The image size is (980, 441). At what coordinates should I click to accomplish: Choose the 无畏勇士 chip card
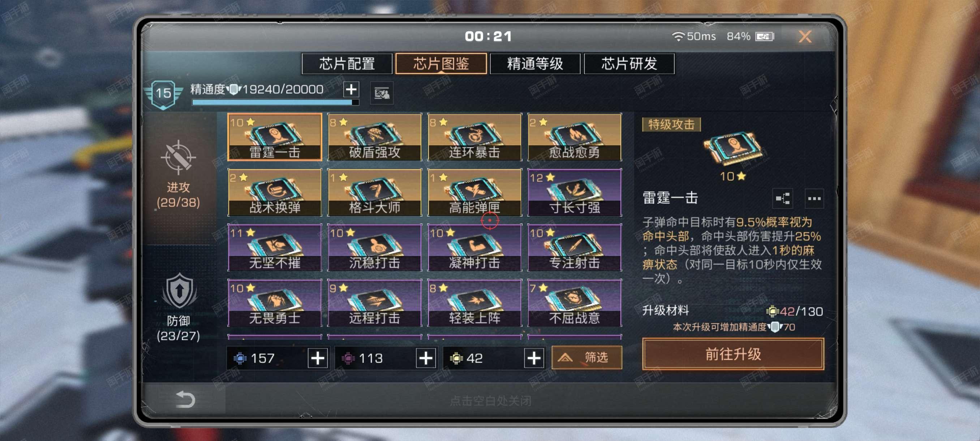coord(275,303)
